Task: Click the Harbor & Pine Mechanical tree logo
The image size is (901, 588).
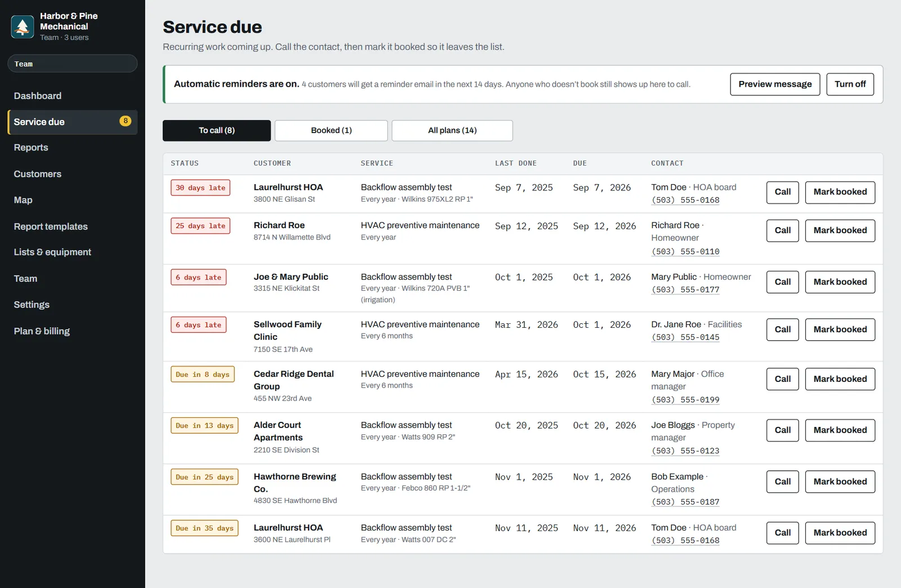Action: 23,26
